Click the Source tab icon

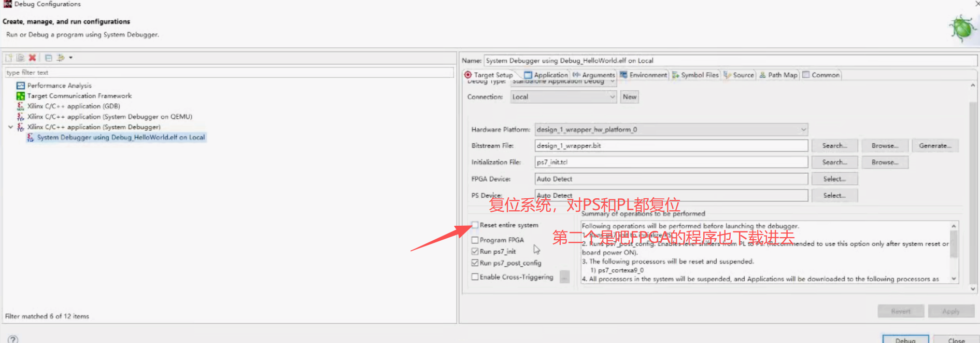[728, 75]
